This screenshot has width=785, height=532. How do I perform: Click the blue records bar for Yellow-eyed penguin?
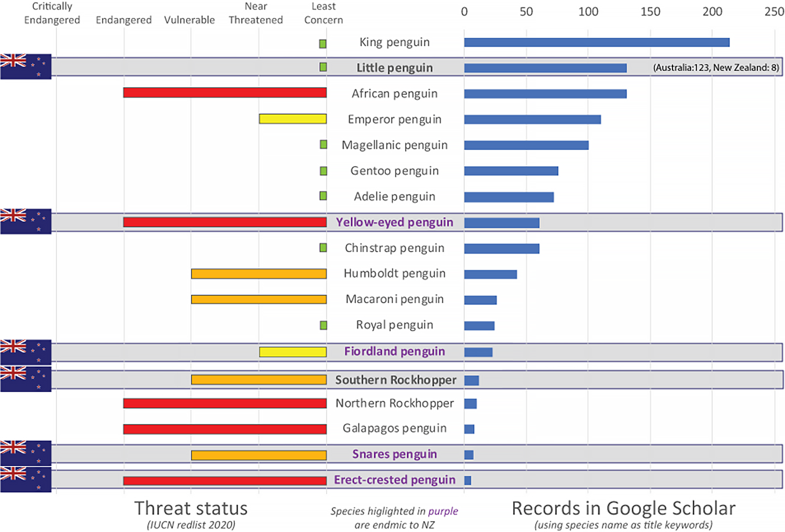coord(502,223)
